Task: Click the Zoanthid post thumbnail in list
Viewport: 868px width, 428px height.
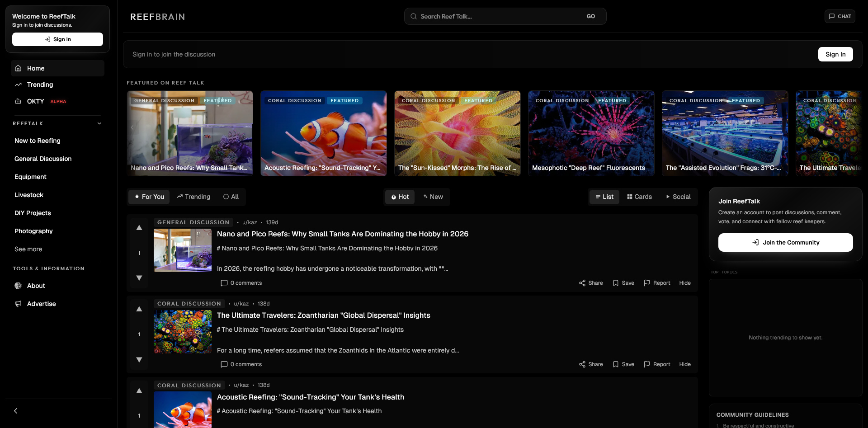Action: (183, 332)
